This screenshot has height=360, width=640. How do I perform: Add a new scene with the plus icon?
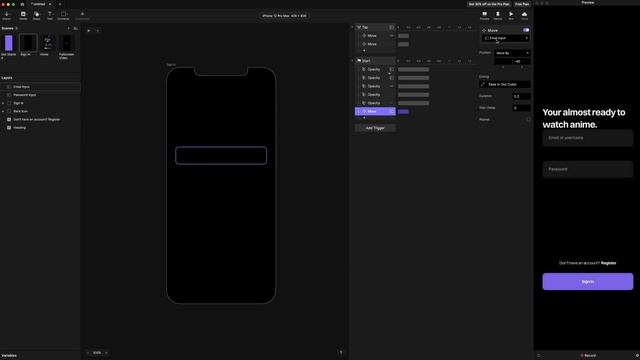tap(68, 28)
